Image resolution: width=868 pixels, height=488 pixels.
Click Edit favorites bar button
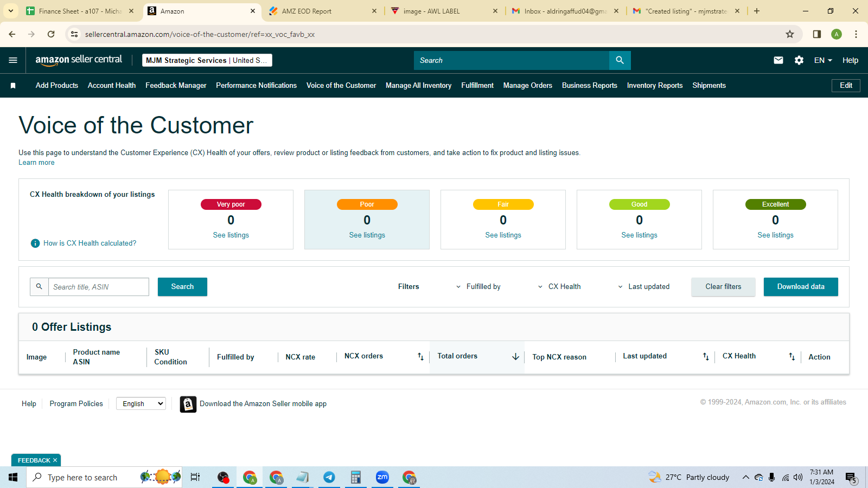pos(846,86)
